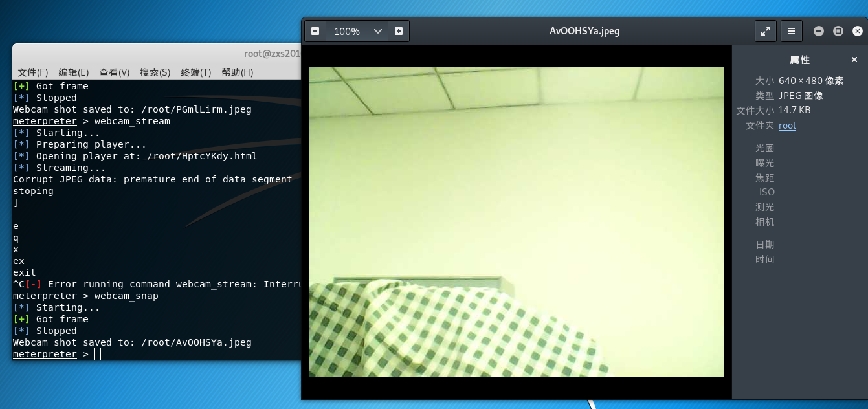Click the ISO label in properties
Image resolution: width=868 pixels, height=409 pixels.
(x=767, y=192)
